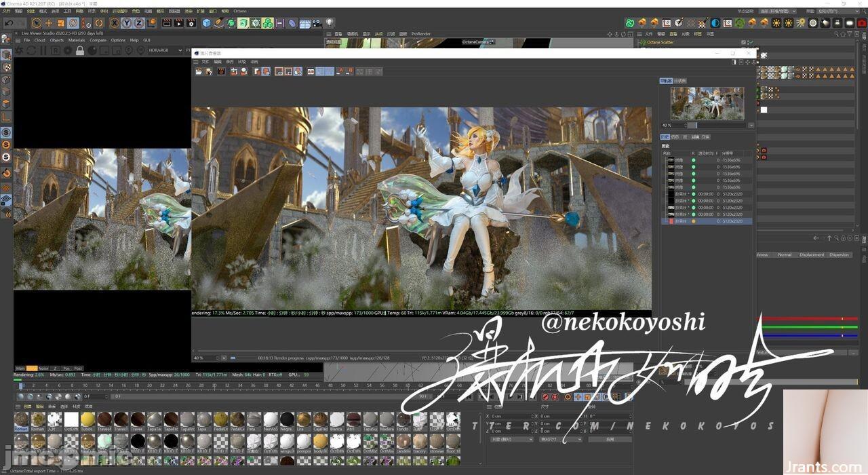Click the open file icon in Picture Viewer
This screenshot has width=868, height=475.
coord(199,71)
